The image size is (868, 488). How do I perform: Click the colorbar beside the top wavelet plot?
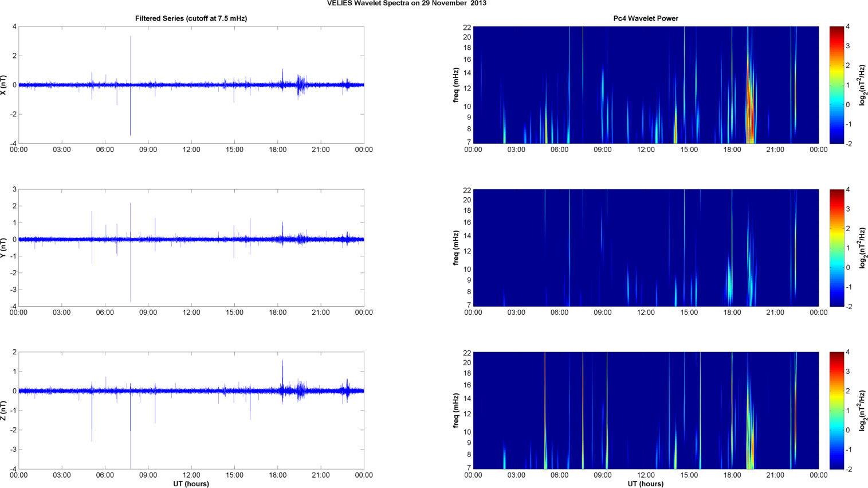point(836,85)
